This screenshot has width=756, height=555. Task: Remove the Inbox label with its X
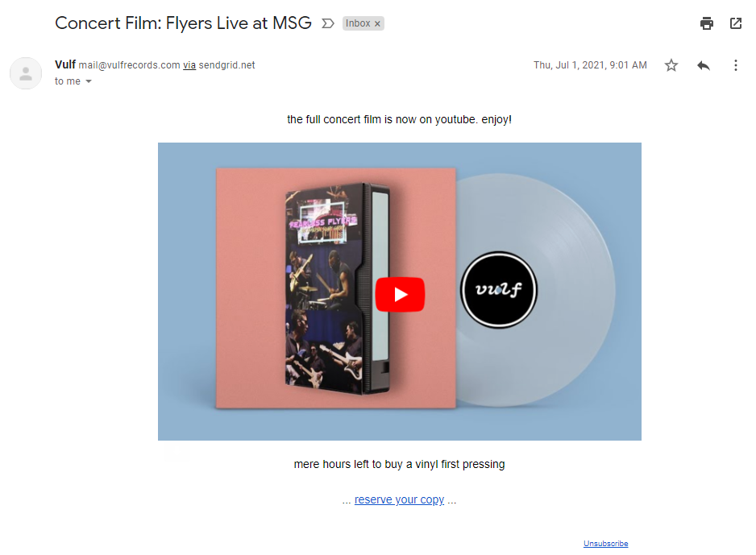click(x=377, y=23)
